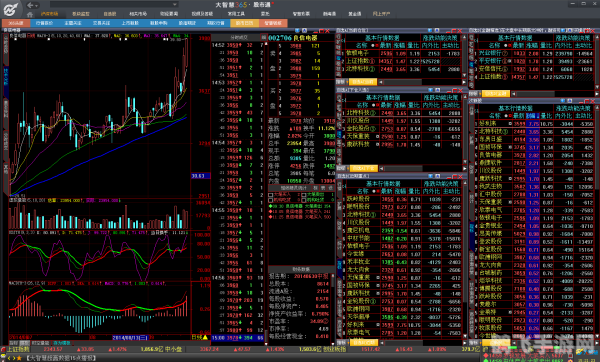Click the red dot icon beside 名称 in lower watchlist
The height and width of the screenshot is (362, 600).
378,191
